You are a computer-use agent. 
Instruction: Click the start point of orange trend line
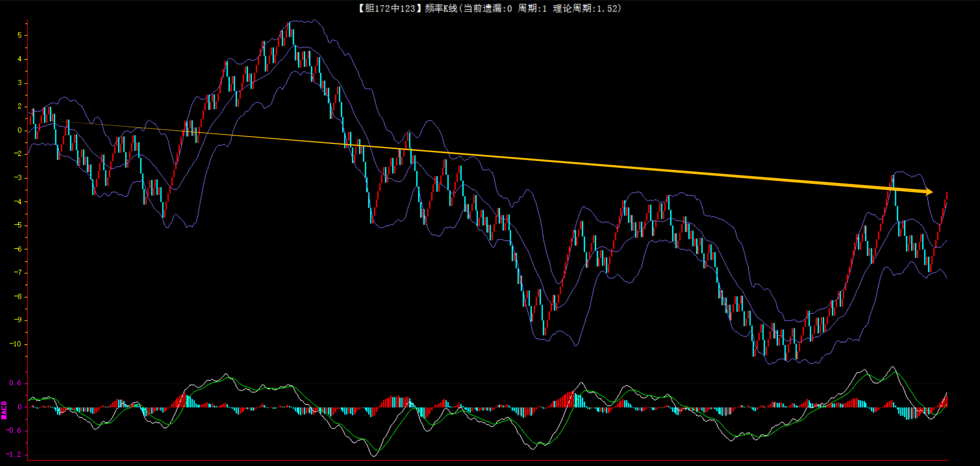tap(54, 121)
